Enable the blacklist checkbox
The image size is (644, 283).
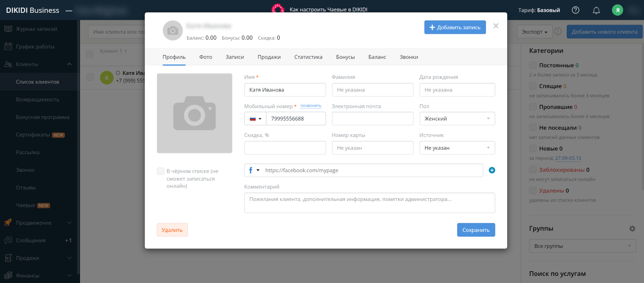[161, 171]
